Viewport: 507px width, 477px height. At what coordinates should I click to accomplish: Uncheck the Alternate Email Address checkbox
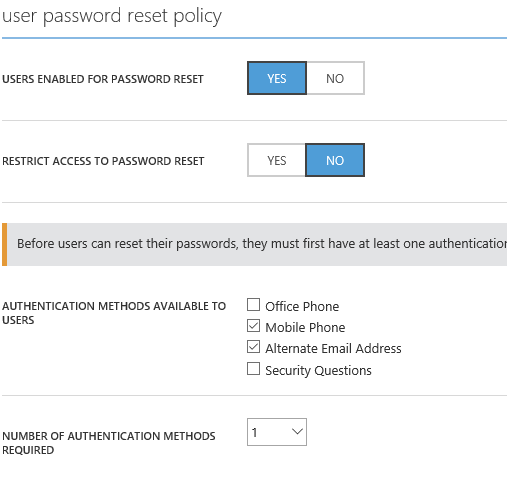[x=253, y=347]
